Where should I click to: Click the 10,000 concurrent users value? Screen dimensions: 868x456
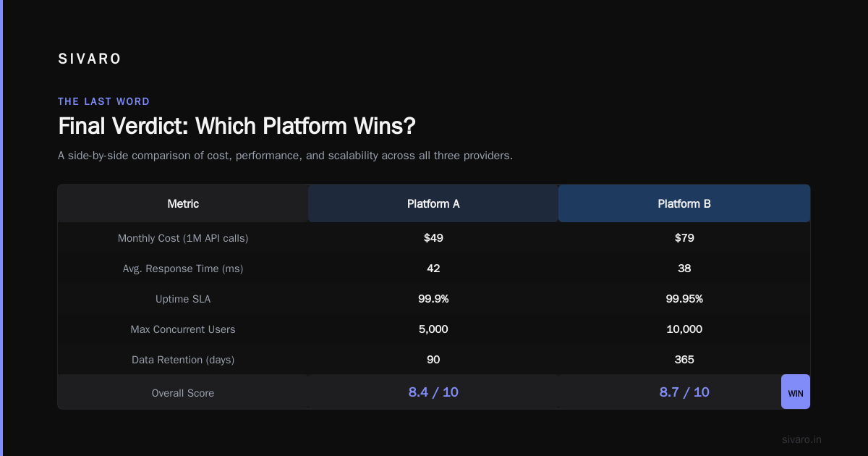tap(684, 329)
